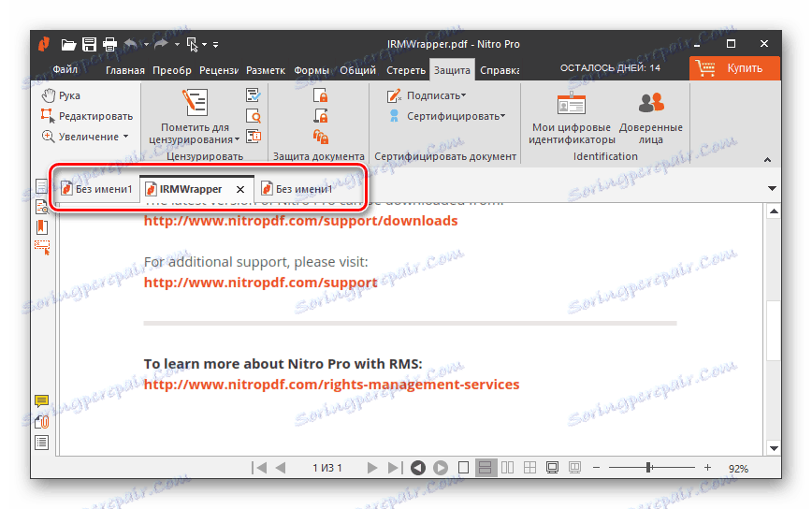Open Доверенные лица contacts
Image resolution: width=812 pixels, height=509 pixels.
651,118
